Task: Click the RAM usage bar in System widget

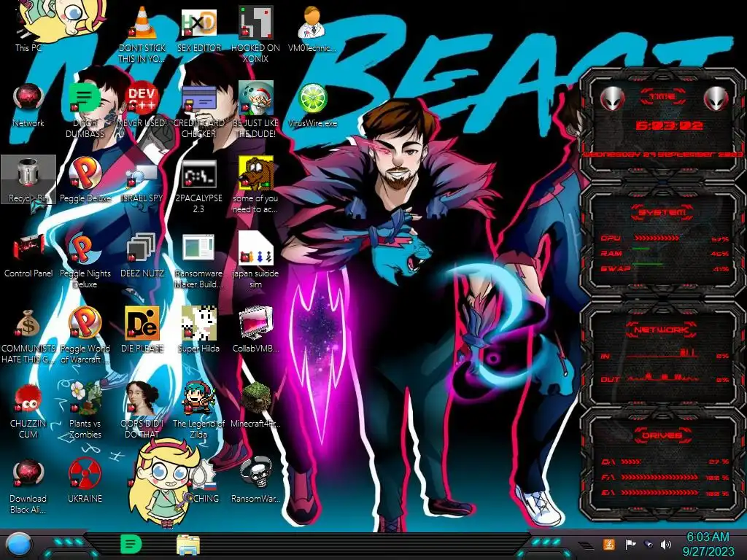Action: coord(641,249)
